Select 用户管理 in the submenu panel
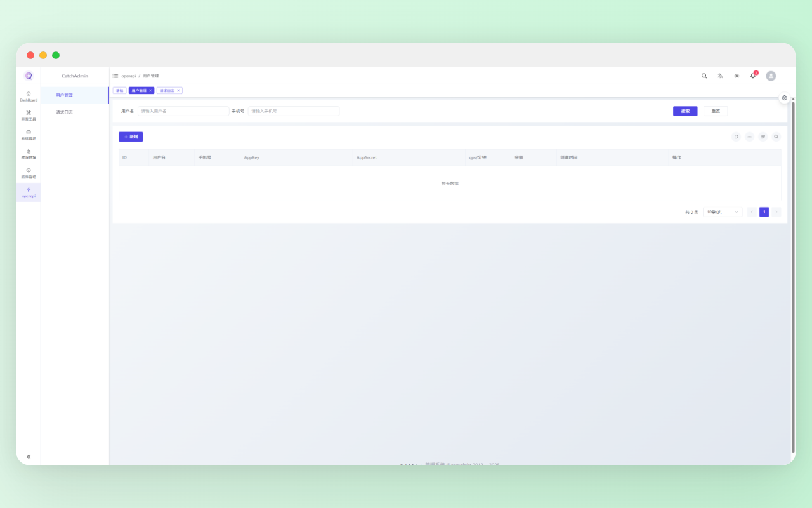812x508 pixels. (x=74, y=95)
